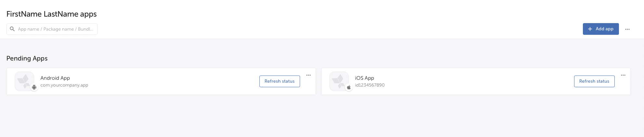The width and height of the screenshot is (644, 137).
Task: Open the Android App name link
Action: (x=55, y=78)
